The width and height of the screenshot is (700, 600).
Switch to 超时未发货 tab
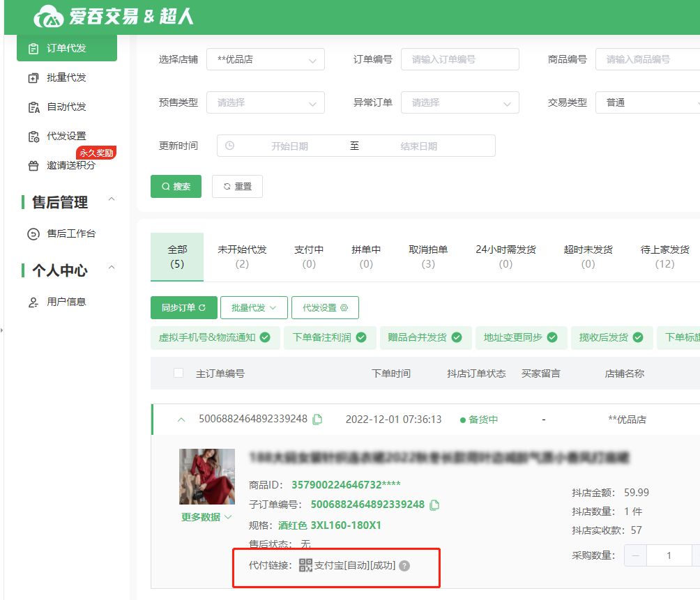[588, 257]
